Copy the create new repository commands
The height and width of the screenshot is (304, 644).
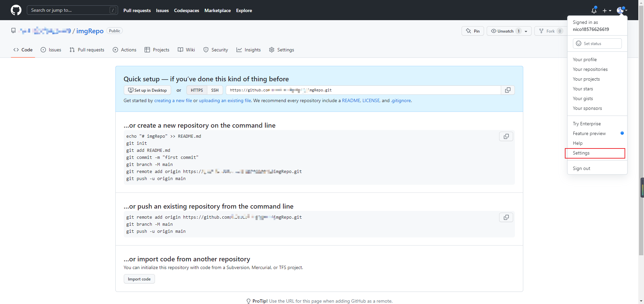(506, 136)
